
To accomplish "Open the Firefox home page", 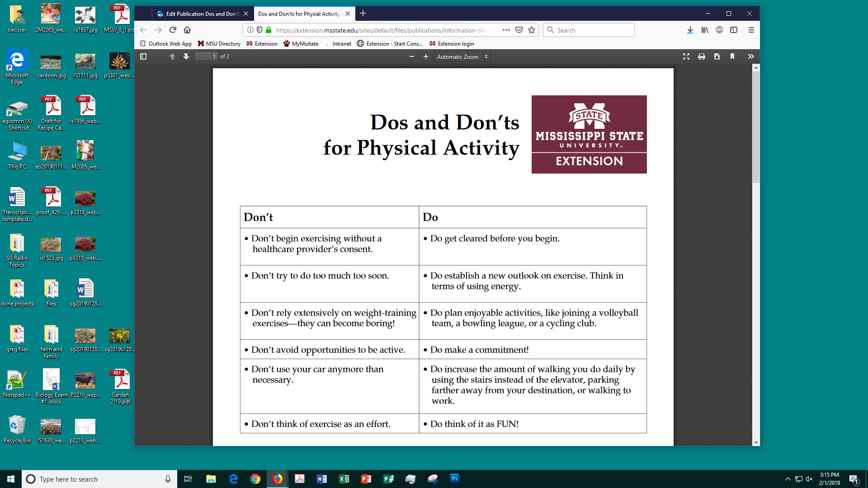I will coord(187,30).
